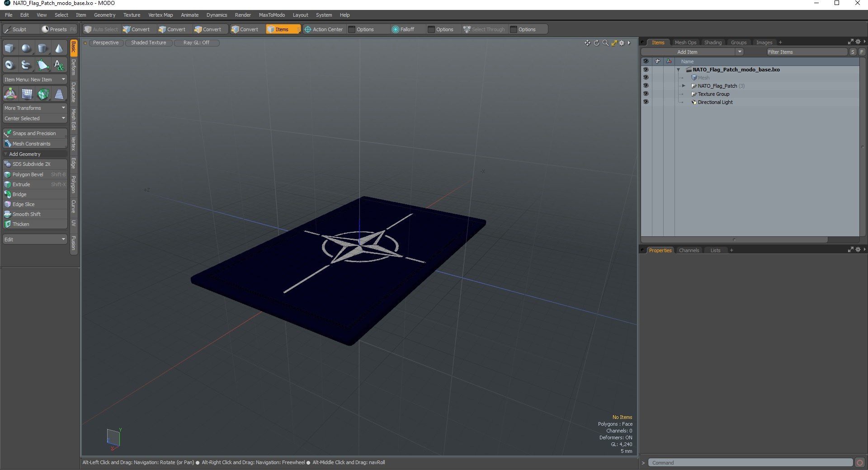The height and width of the screenshot is (470, 868).
Task: Select the green checkered cube tool
Action: click(x=42, y=94)
